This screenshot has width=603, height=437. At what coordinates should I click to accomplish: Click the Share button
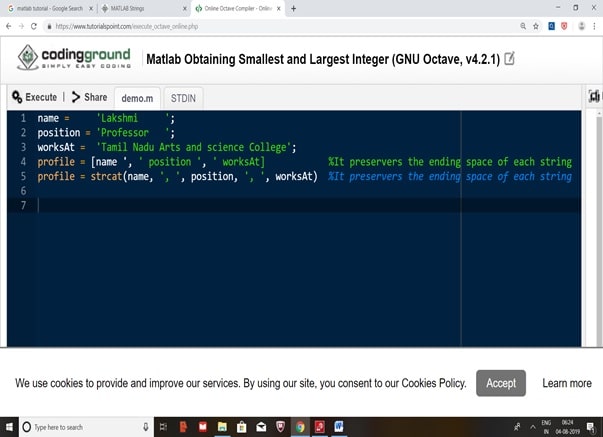click(x=89, y=97)
